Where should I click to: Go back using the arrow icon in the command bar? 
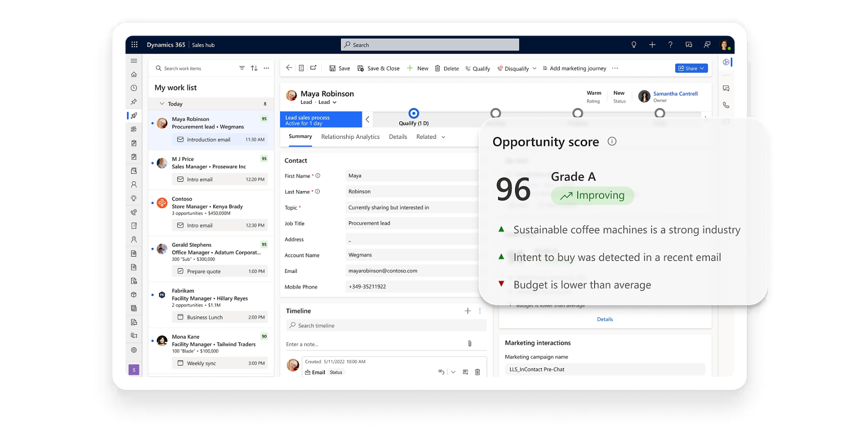pos(289,68)
